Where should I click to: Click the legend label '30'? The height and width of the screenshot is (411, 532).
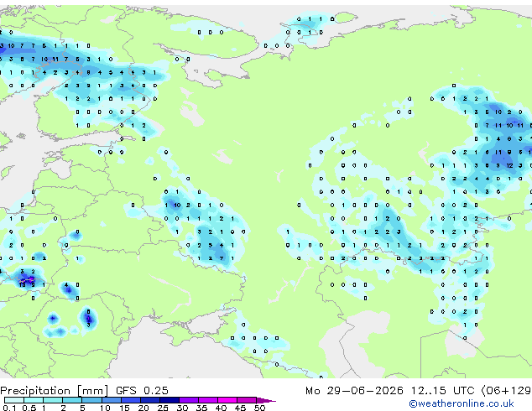[182, 408]
